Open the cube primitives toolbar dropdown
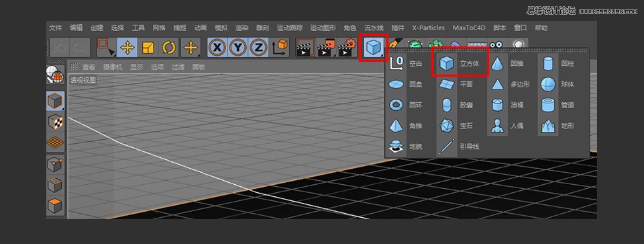 374,48
